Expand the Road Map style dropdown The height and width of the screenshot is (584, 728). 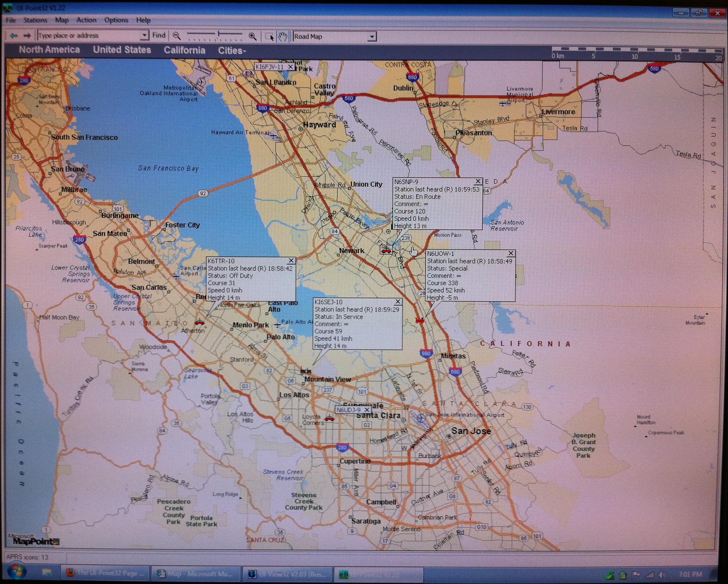[x=372, y=36]
